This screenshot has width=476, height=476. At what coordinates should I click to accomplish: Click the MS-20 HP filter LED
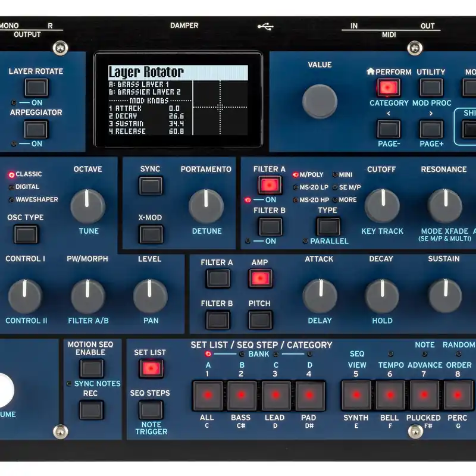pos(295,200)
